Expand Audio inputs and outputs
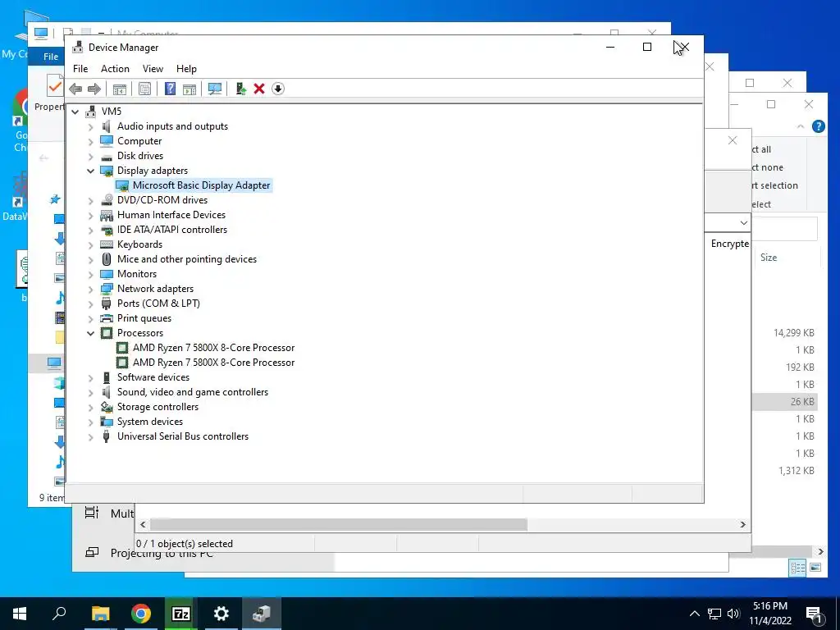The image size is (840, 630). point(90,126)
